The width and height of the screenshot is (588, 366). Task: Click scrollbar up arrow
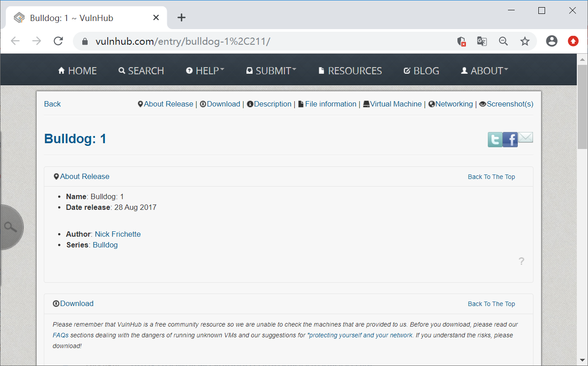583,59
